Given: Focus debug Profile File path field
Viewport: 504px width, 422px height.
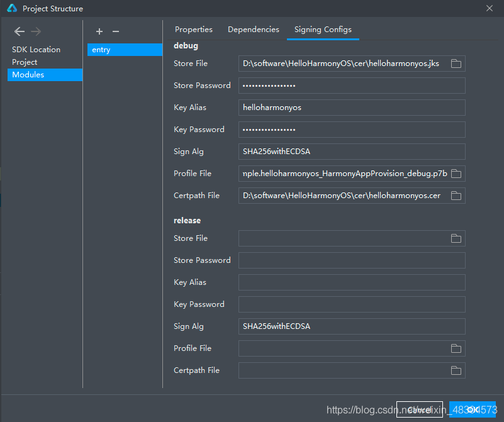Looking at the screenshot, I should coord(352,174).
